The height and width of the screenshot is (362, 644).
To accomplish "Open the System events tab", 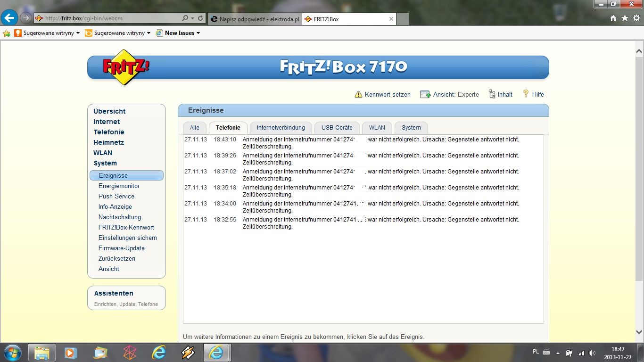I will click(411, 128).
